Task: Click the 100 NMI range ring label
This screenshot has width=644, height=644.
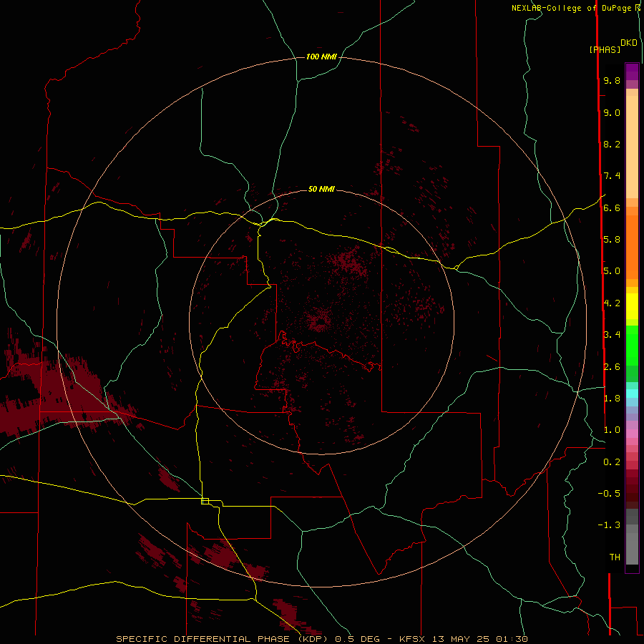Action: coord(321,57)
